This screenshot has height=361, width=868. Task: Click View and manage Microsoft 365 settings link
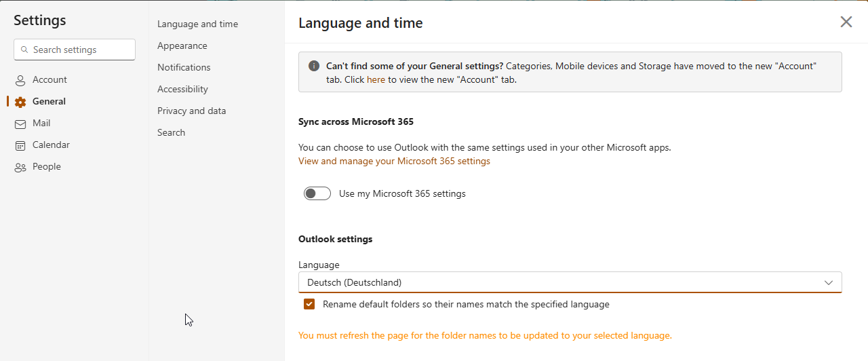[394, 161]
